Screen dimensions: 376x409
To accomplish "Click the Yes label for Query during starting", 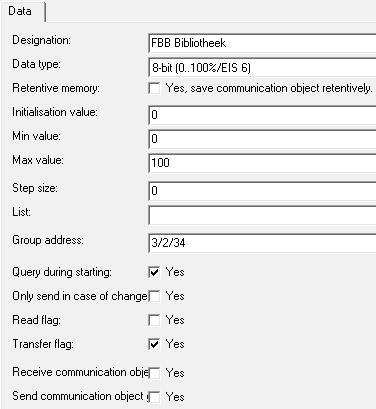I will (x=175, y=272).
